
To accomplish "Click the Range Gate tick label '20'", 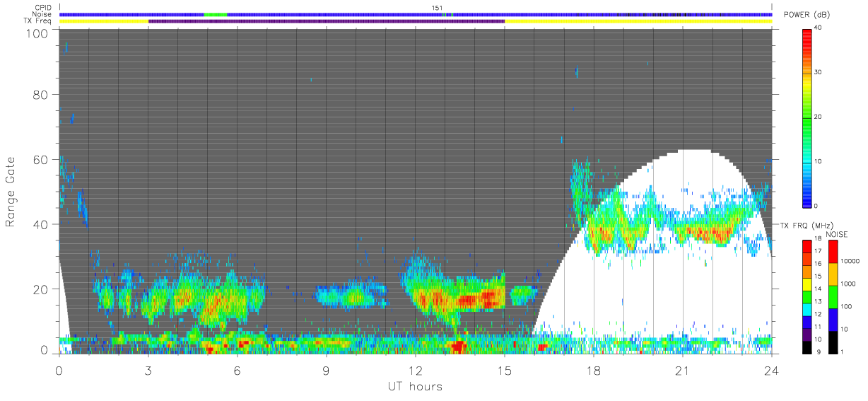I will tap(41, 289).
